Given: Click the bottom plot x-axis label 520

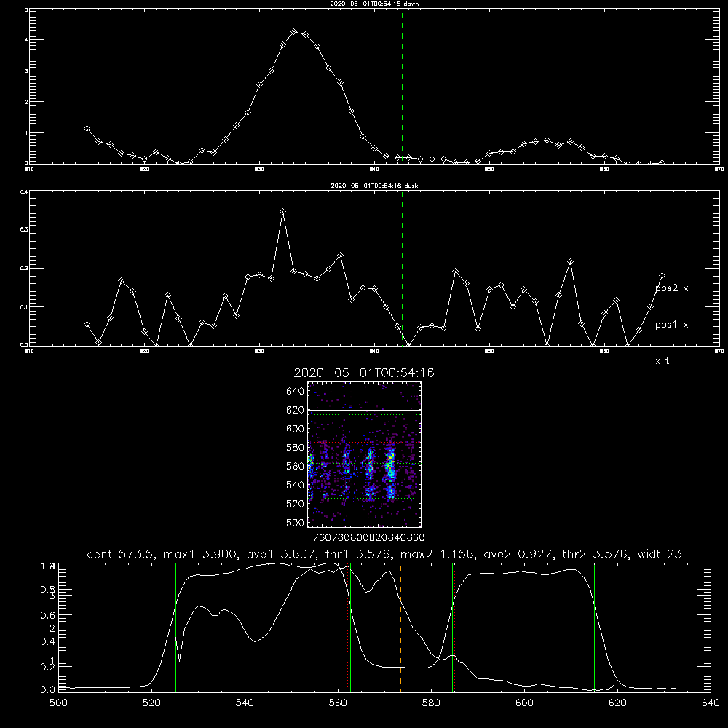Looking at the screenshot, I should tap(152, 703).
